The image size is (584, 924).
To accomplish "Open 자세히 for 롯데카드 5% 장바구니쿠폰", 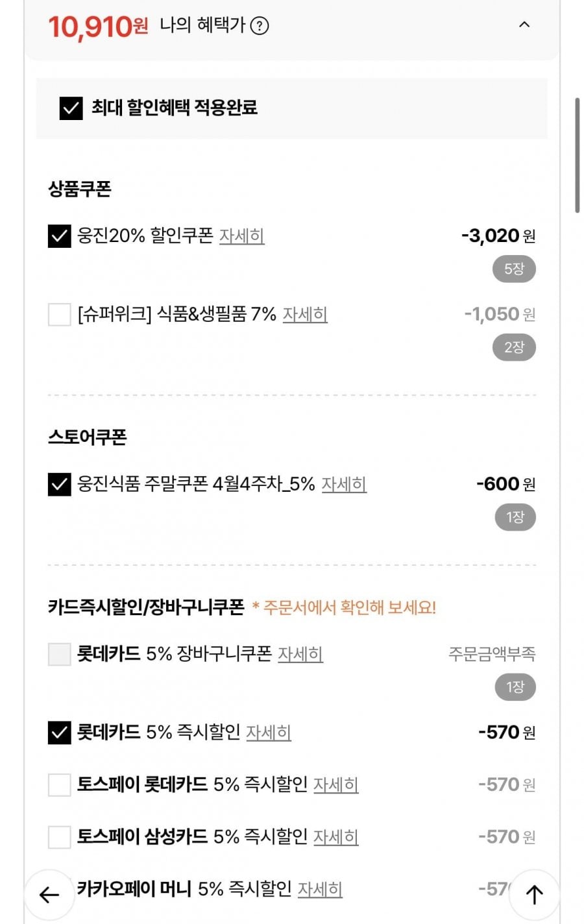I will [300, 653].
